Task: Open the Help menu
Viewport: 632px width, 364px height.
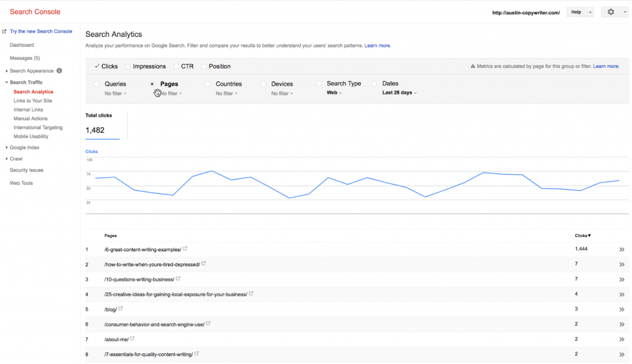Action: [580, 12]
